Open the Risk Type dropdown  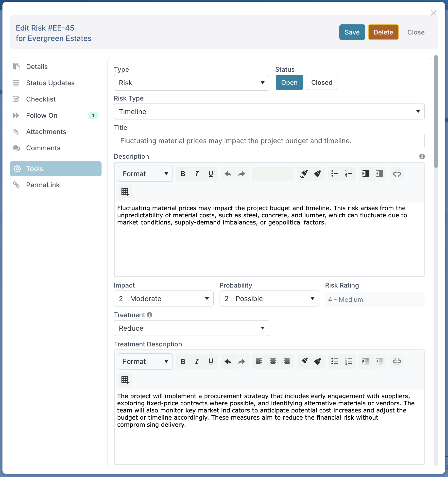[x=269, y=112]
